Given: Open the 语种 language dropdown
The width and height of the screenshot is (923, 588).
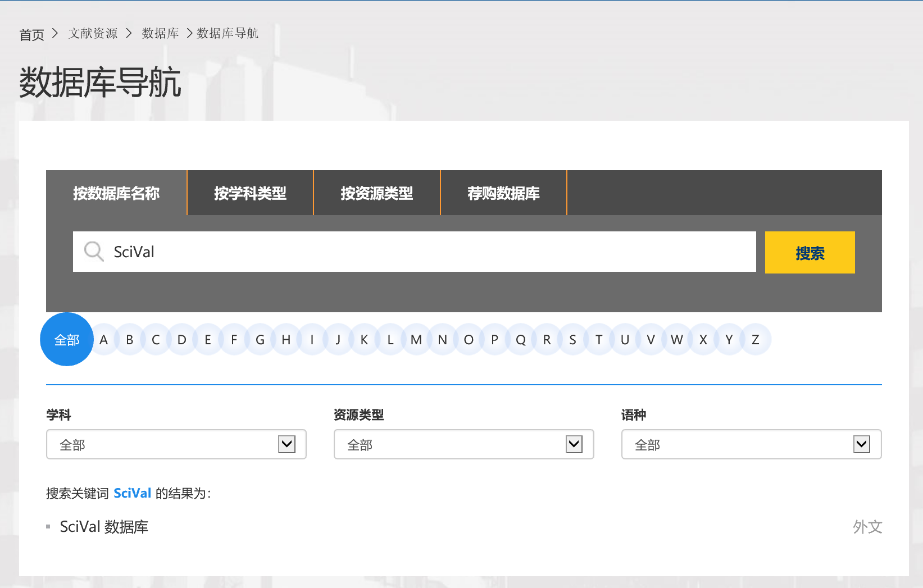Looking at the screenshot, I should 751,445.
